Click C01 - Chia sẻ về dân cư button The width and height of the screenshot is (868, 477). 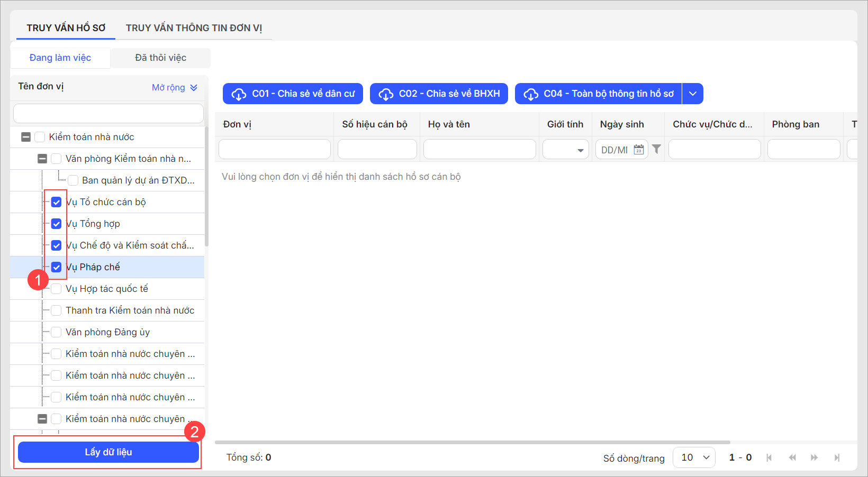pos(293,94)
